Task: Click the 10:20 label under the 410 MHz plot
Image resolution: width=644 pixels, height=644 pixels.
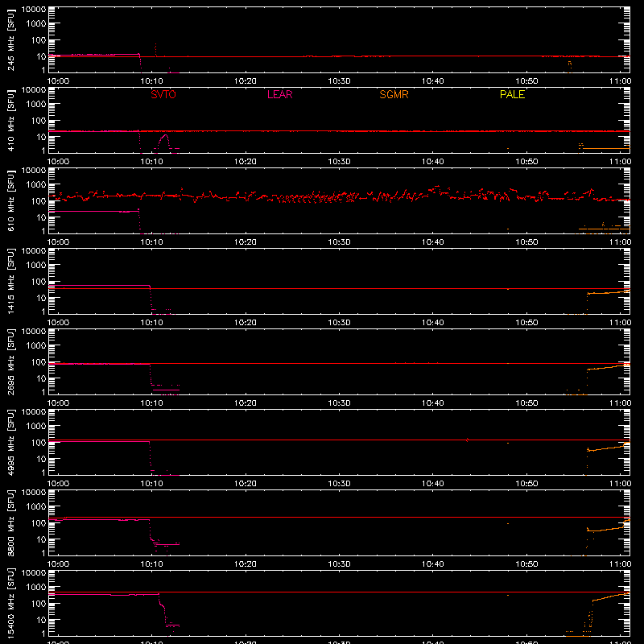Action: click(x=246, y=162)
